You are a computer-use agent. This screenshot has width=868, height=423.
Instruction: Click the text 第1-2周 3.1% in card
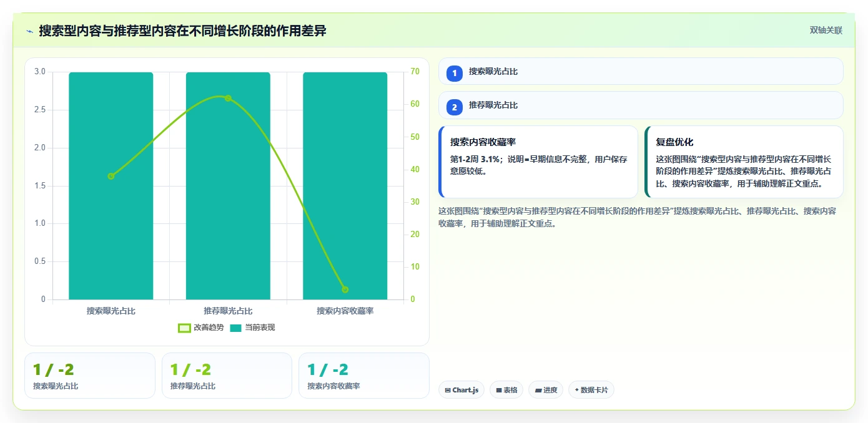475,159
